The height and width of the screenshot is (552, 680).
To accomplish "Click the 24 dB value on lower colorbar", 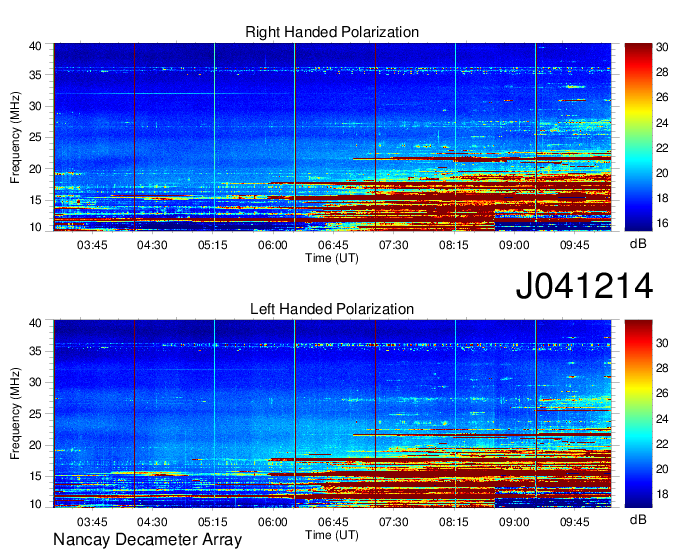I will 662,419.
